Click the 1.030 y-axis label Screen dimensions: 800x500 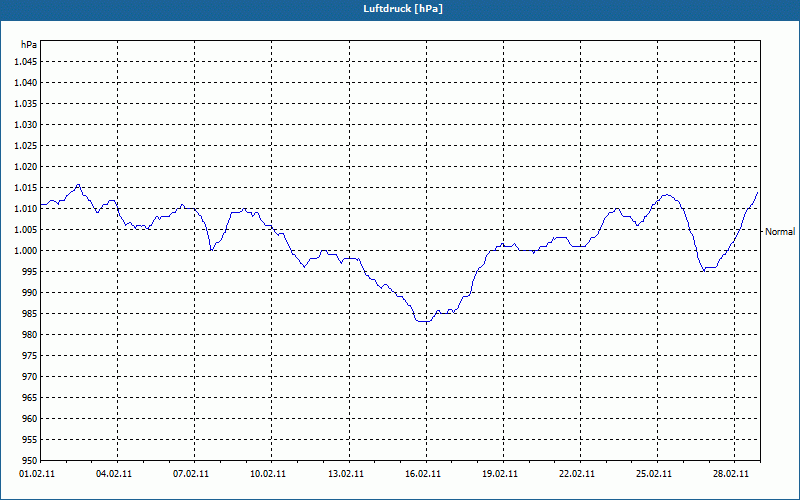click(x=26, y=124)
